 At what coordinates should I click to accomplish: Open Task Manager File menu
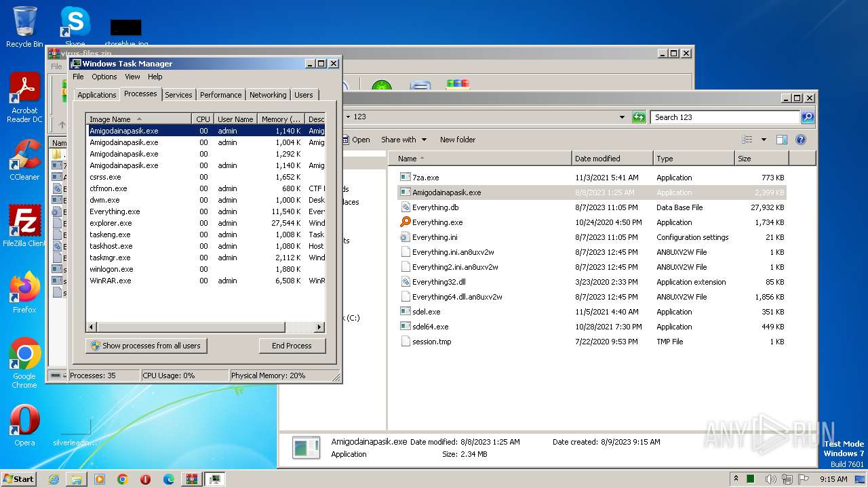click(78, 77)
